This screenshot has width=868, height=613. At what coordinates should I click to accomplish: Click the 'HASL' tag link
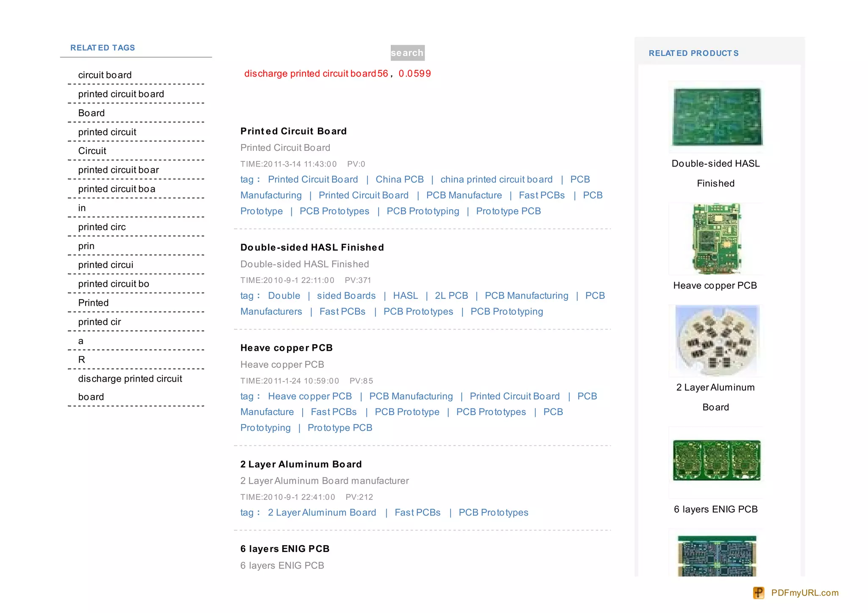[x=405, y=296]
